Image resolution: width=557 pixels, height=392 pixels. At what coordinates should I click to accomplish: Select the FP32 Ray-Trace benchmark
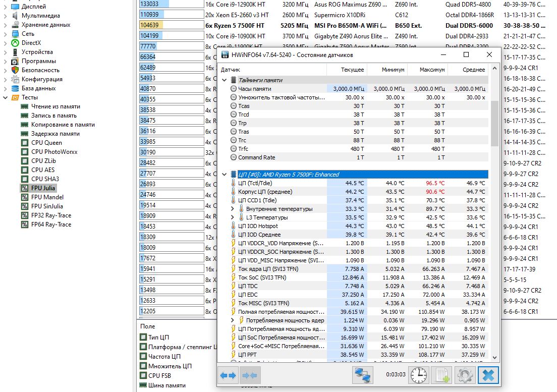coord(51,215)
